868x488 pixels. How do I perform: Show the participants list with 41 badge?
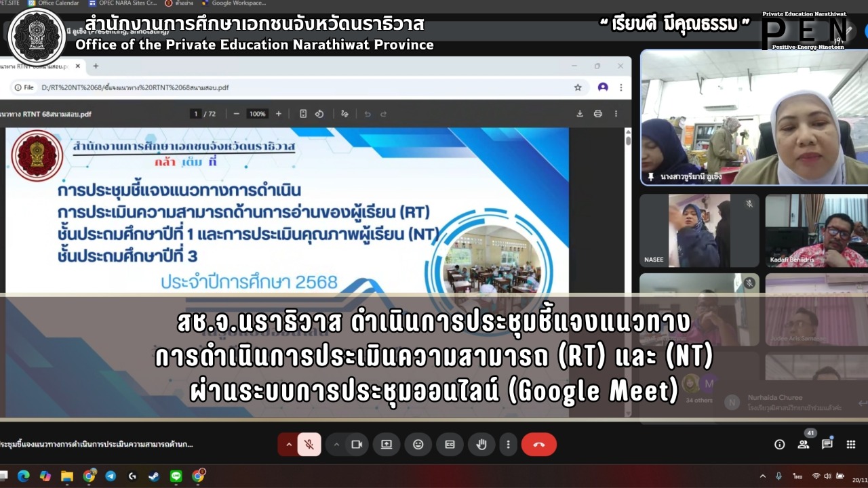[x=804, y=445]
